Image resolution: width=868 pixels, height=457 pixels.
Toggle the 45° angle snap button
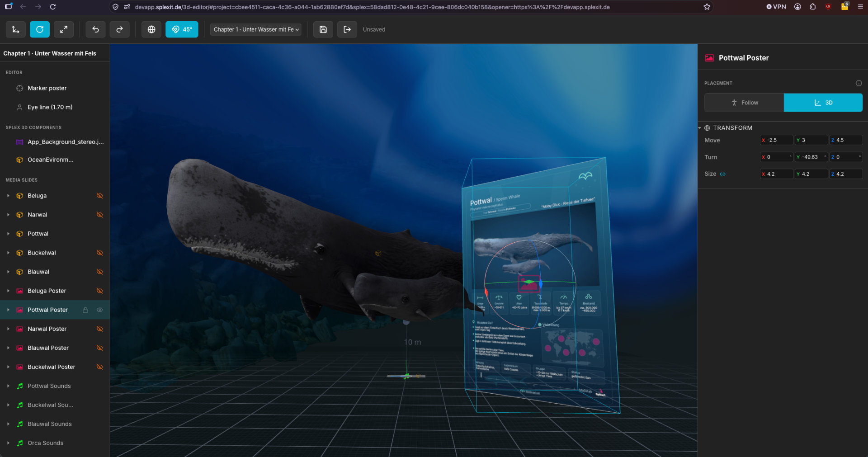[x=182, y=29]
